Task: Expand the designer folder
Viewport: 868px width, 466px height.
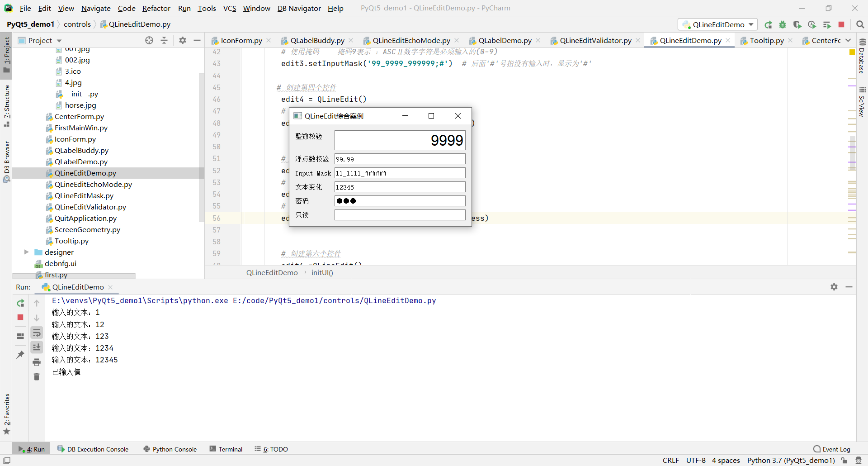Action: coord(26,252)
